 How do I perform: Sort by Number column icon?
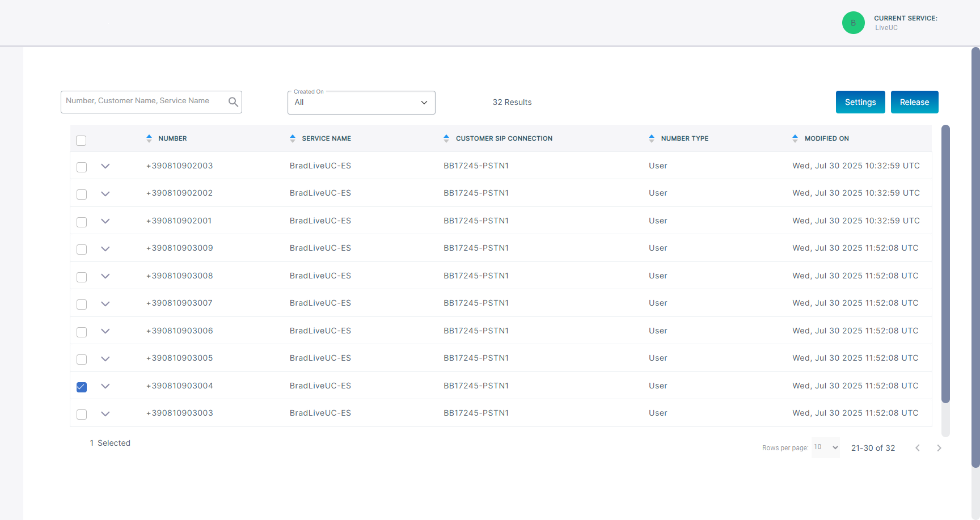pyautogui.click(x=149, y=138)
